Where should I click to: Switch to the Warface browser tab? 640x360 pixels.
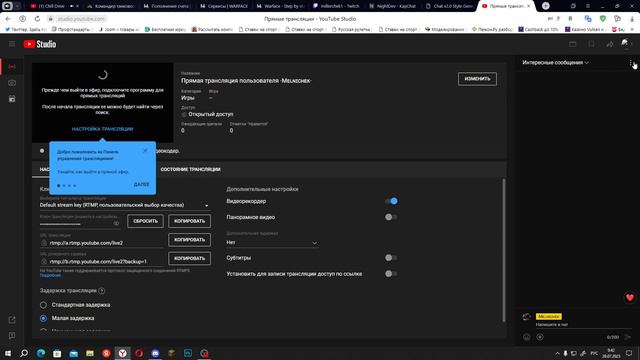[x=282, y=6]
